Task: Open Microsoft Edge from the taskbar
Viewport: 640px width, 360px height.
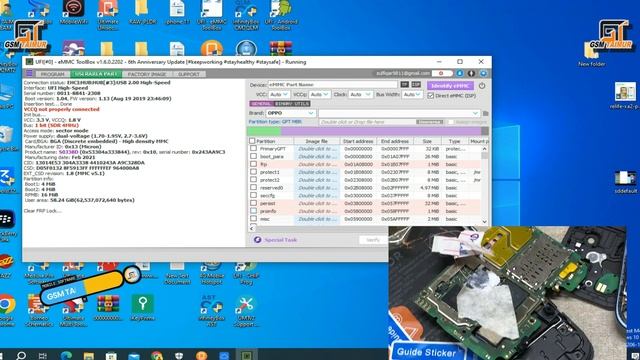Action: pos(66,355)
